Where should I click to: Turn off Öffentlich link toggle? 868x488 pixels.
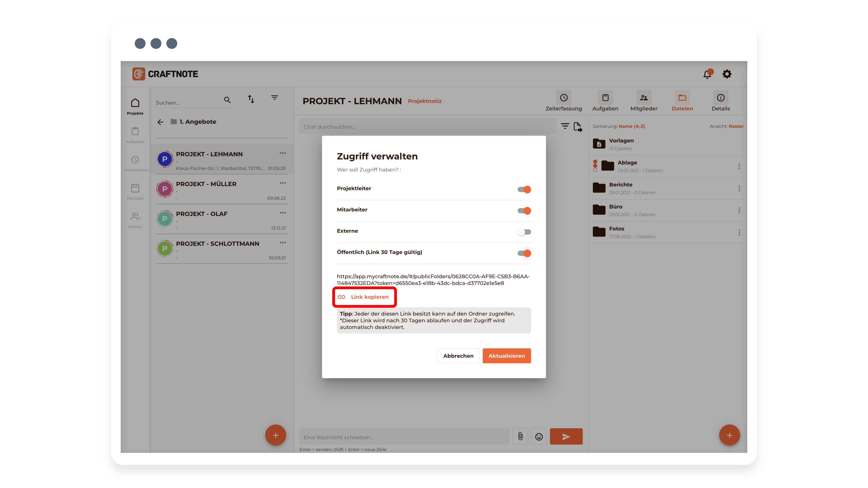coord(524,253)
